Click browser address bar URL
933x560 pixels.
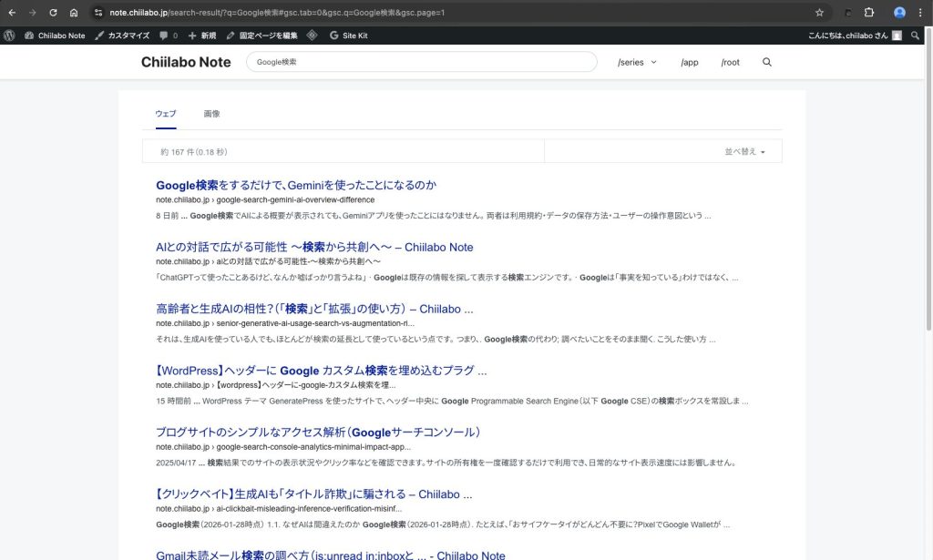coord(277,13)
